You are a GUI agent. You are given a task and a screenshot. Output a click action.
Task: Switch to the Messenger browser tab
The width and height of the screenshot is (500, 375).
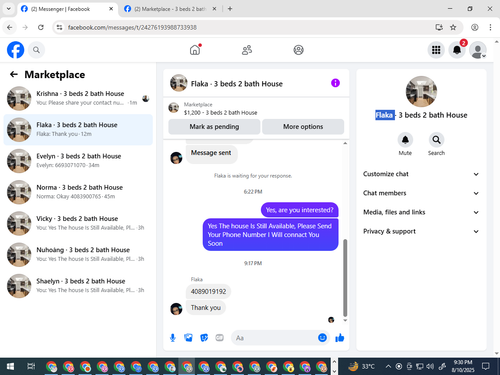point(67,9)
